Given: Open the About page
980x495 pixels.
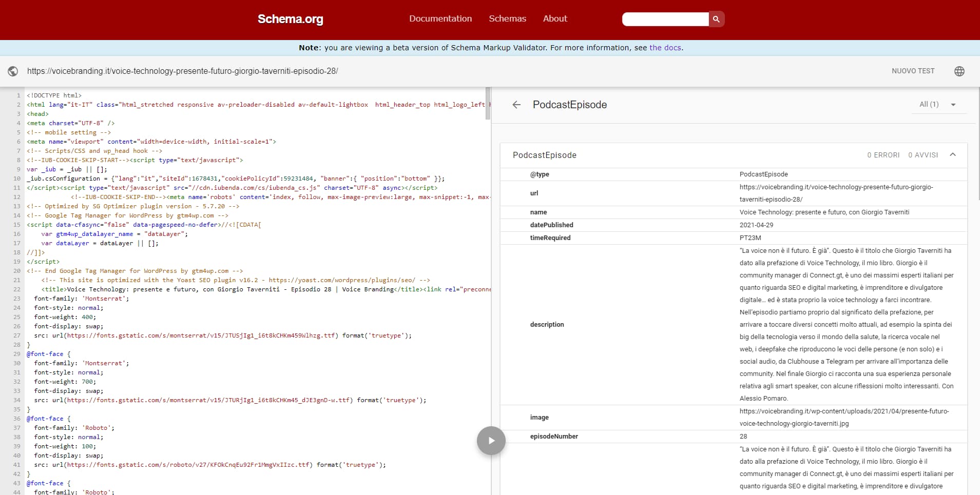Looking at the screenshot, I should pyautogui.click(x=555, y=18).
